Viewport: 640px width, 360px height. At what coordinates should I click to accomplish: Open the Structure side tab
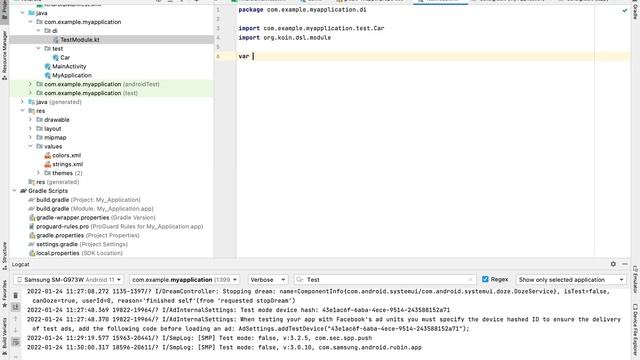point(4,256)
